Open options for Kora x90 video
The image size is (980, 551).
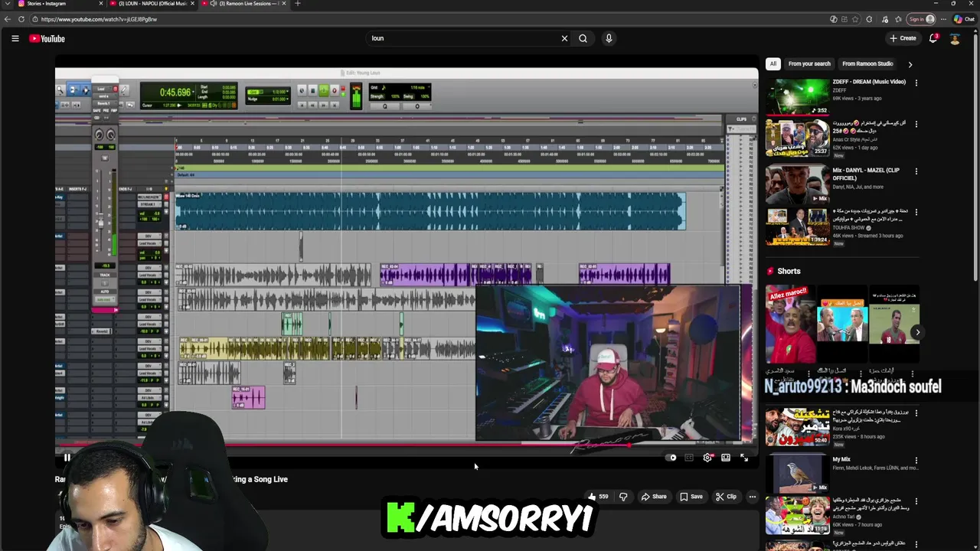(916, 414)
